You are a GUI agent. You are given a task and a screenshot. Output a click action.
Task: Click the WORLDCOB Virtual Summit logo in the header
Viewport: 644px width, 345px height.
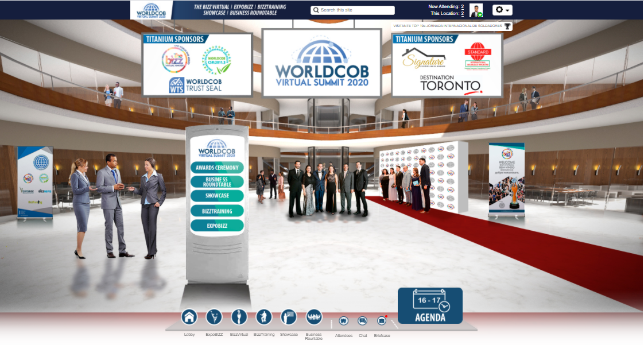(151, 10)
